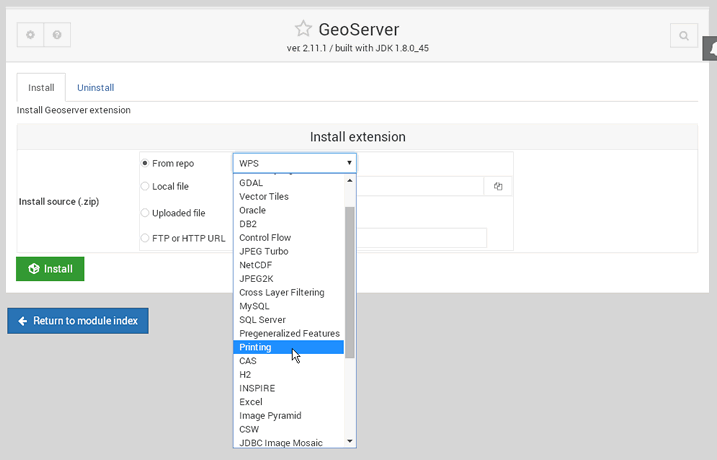Choose H2 extension option
This screenshot has width=717, height=460.
[x=289, y=375]
